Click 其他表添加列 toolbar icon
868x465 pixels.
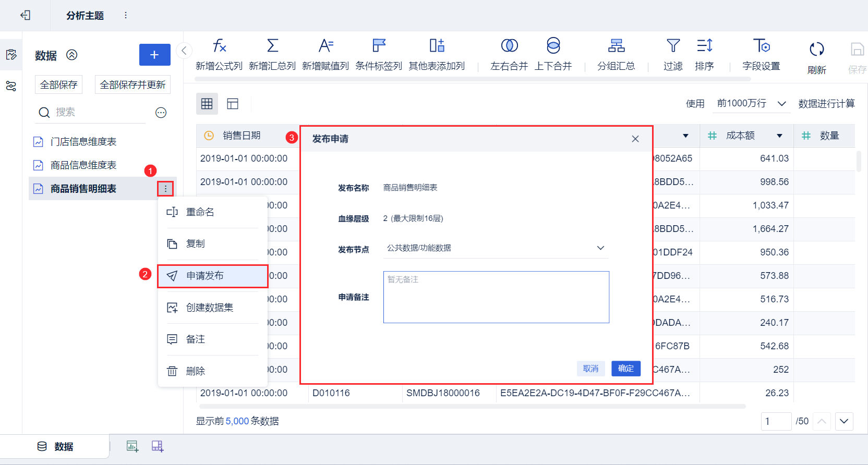[x=437, y=54]
